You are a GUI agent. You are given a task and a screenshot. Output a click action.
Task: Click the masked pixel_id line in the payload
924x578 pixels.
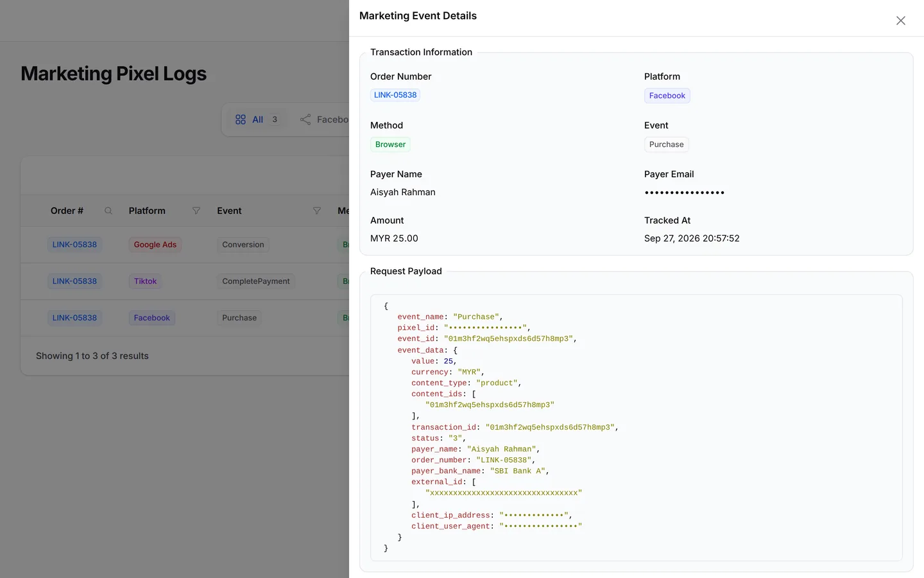tap(464, 328)
